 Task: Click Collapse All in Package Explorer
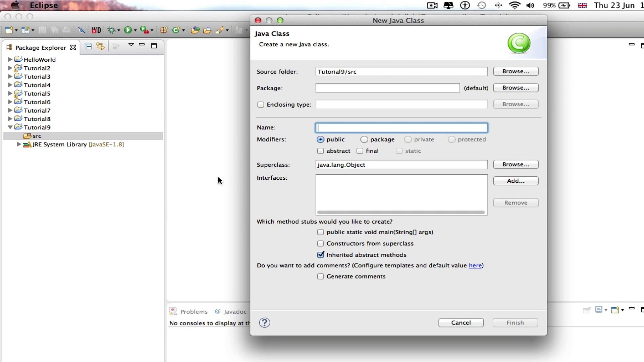click(88, 46)
